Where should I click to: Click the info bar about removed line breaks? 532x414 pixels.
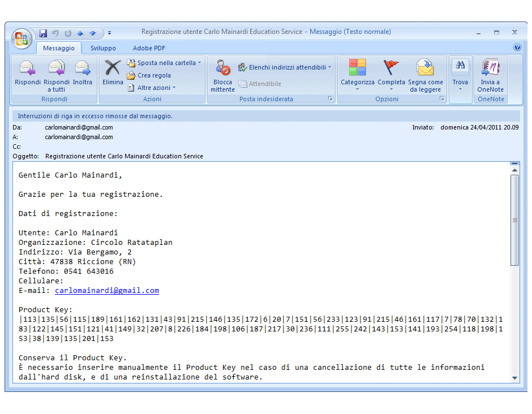point(266,116)
